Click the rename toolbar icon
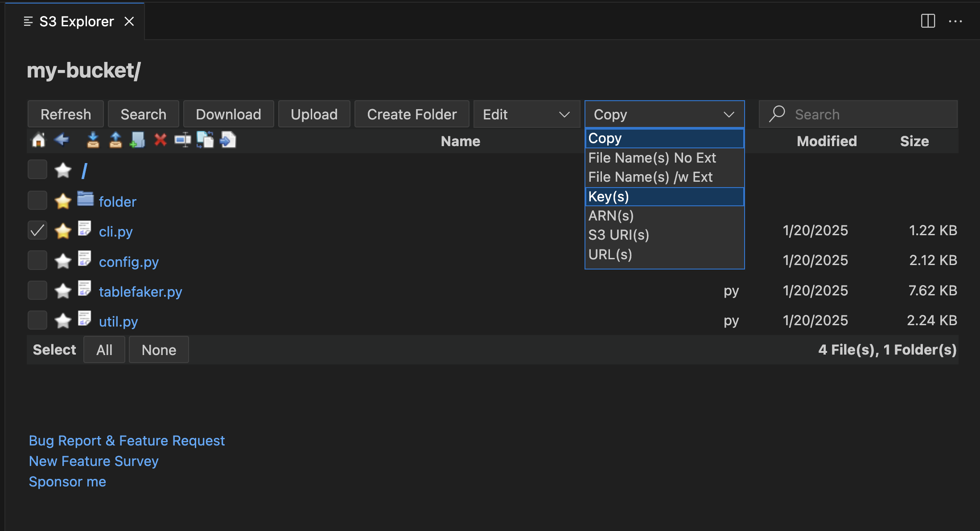The height and width of the screenshot is (531, 980). click(x=183, y=140)
